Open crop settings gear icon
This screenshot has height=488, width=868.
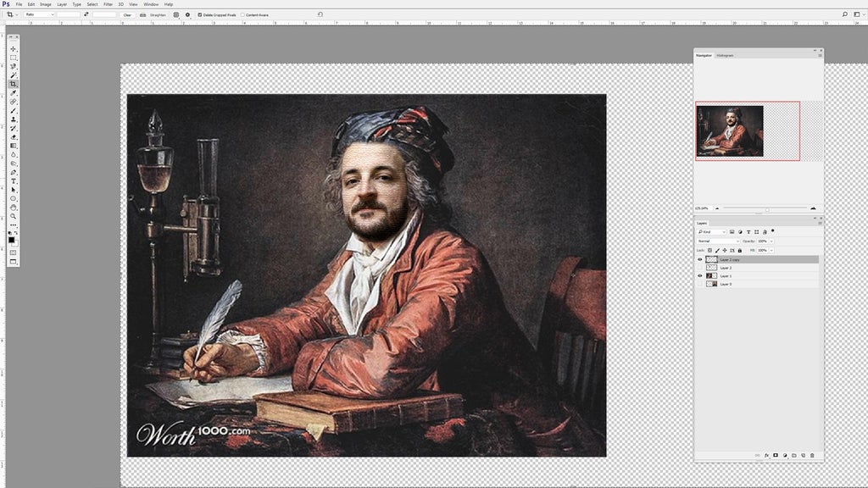pyautogui.click(x=187, y=14)
